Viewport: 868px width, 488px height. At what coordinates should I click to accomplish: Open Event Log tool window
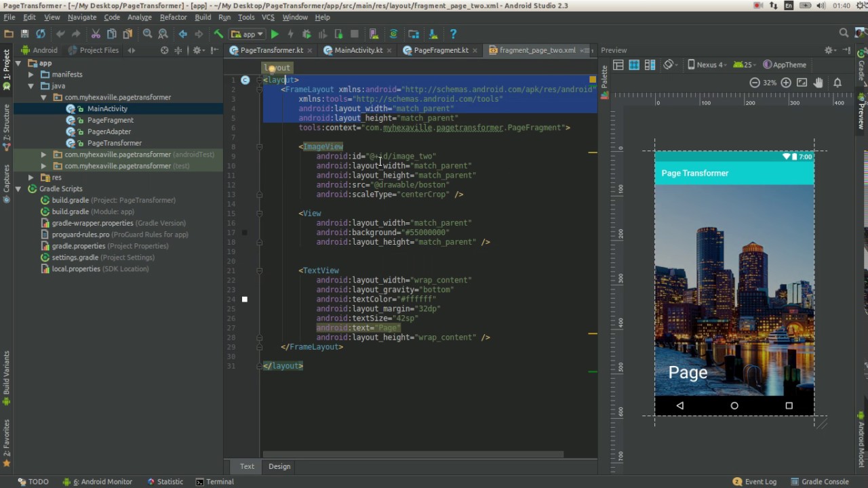coord(755,482)
